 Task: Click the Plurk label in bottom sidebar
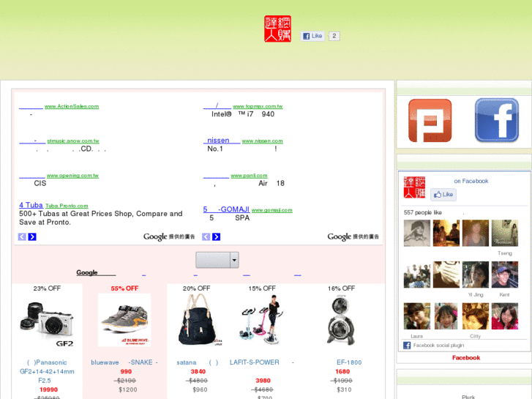(468, 397)
